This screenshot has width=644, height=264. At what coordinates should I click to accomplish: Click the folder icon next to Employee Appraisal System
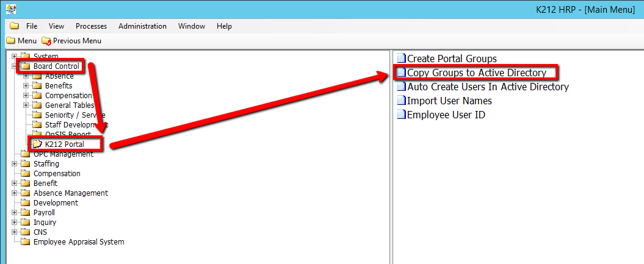coord(25,242)
